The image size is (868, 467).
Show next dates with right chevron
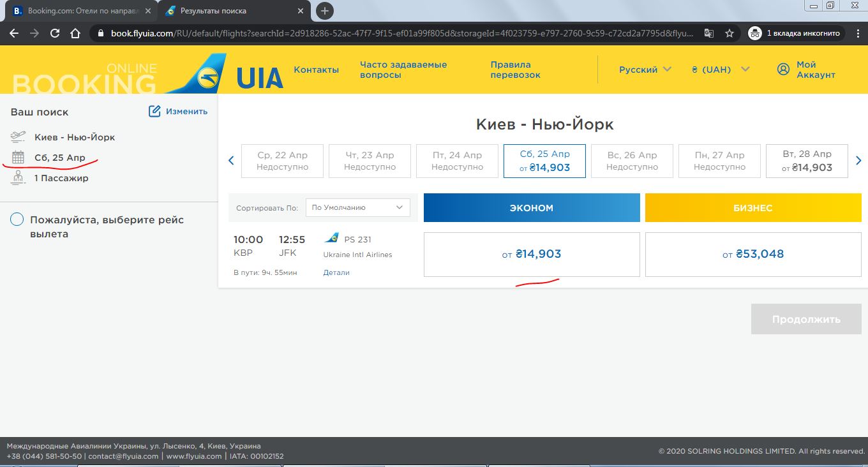coord(858,161)
